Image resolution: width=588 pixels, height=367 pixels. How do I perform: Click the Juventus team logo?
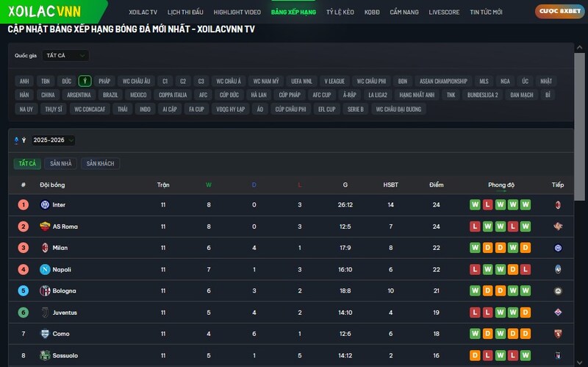pyautogui.click(x=45, y=313)
